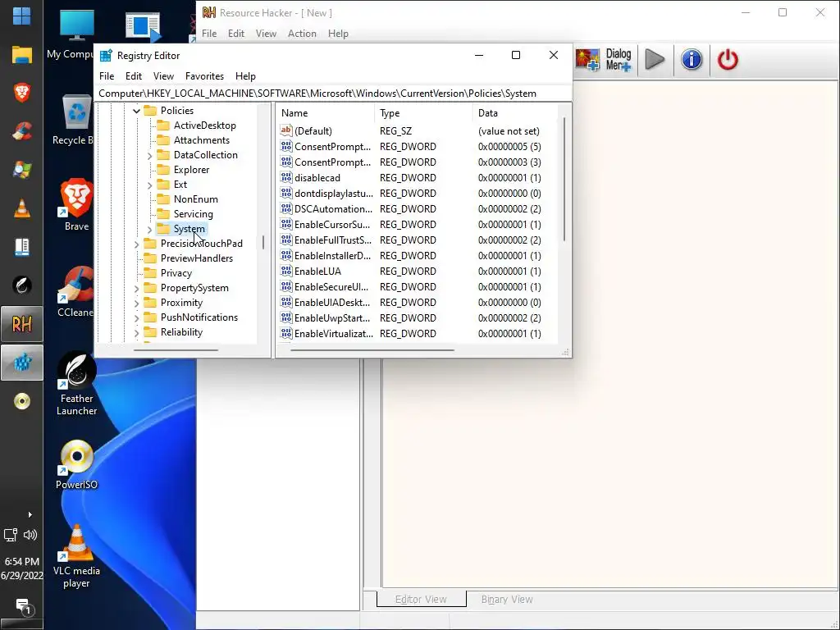Select the dontdisplaylastu... value name

coord(334,194)
